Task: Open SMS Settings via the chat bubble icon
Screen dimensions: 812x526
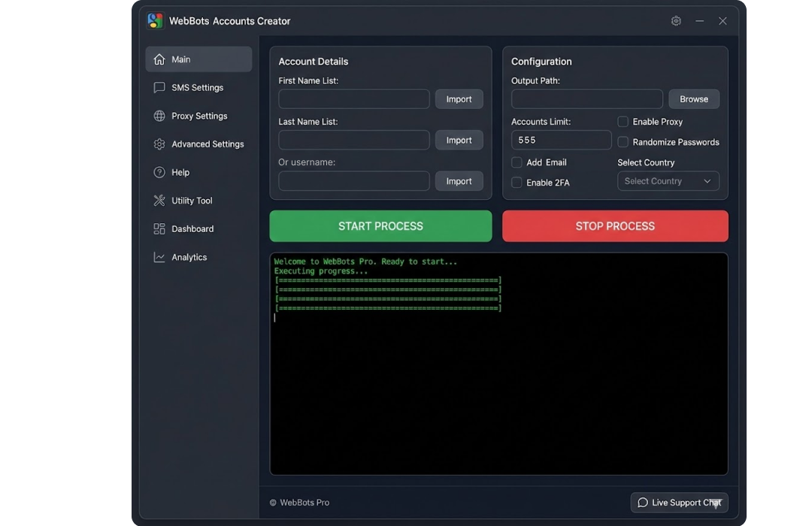Action: pos(159,87)
